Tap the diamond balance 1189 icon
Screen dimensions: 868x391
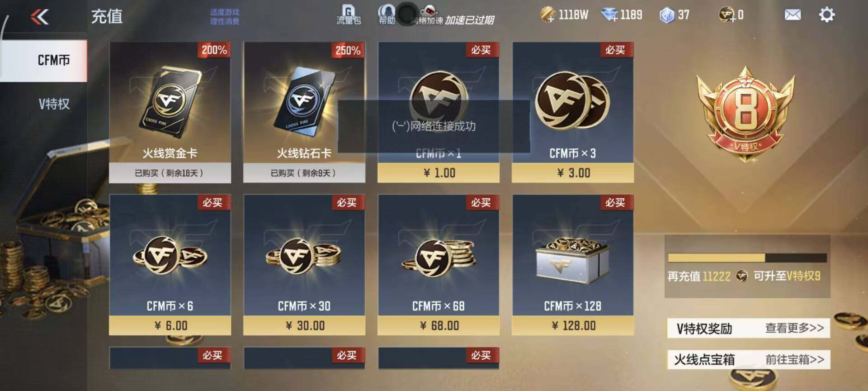click(x=609, y=15)
